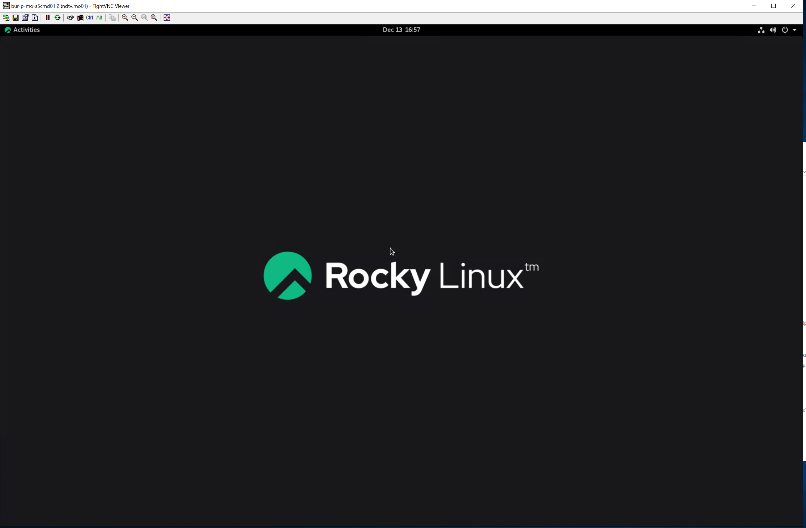Viewport: 806px width, 528px height.
Task: Click the greyed Transfer files icon
Action: [113, 17]
